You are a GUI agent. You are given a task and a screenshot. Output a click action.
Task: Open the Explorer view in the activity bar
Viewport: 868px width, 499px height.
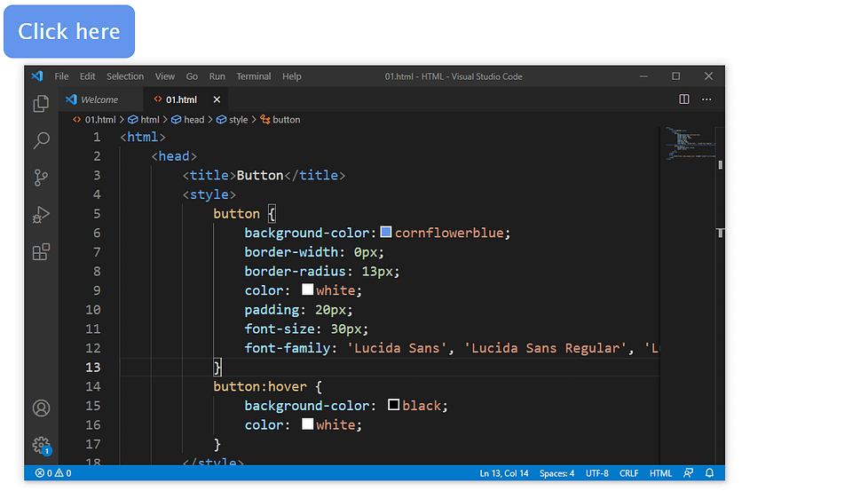tap(41, 104)
